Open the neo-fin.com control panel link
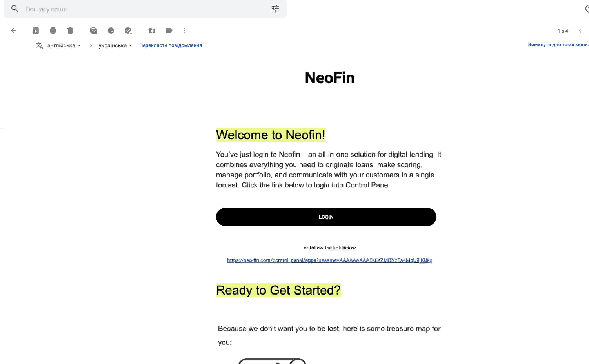589x364 pixels. click(330, 260)
